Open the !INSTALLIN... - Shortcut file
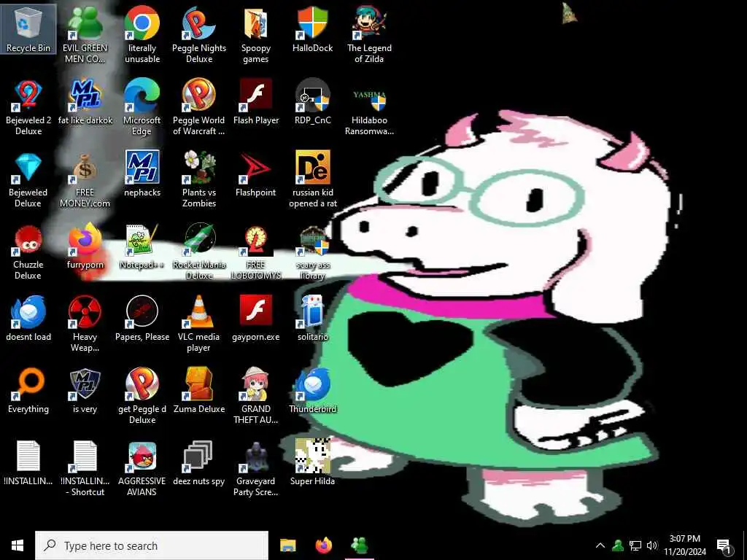This screenshot has width=747, height=560. (85, 469)
